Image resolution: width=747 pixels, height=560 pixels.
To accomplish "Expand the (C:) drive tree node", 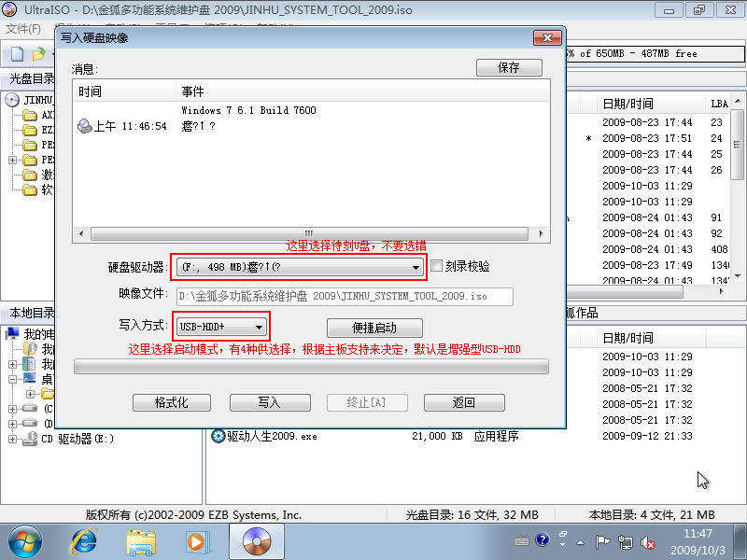I will coord(12,408).
